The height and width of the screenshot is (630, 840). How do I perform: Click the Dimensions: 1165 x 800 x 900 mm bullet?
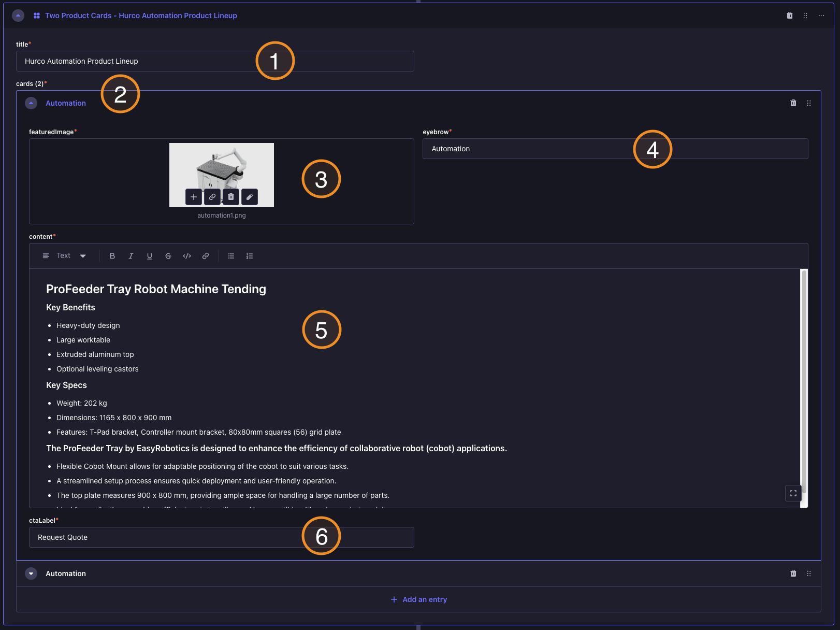tap(114, 418)
